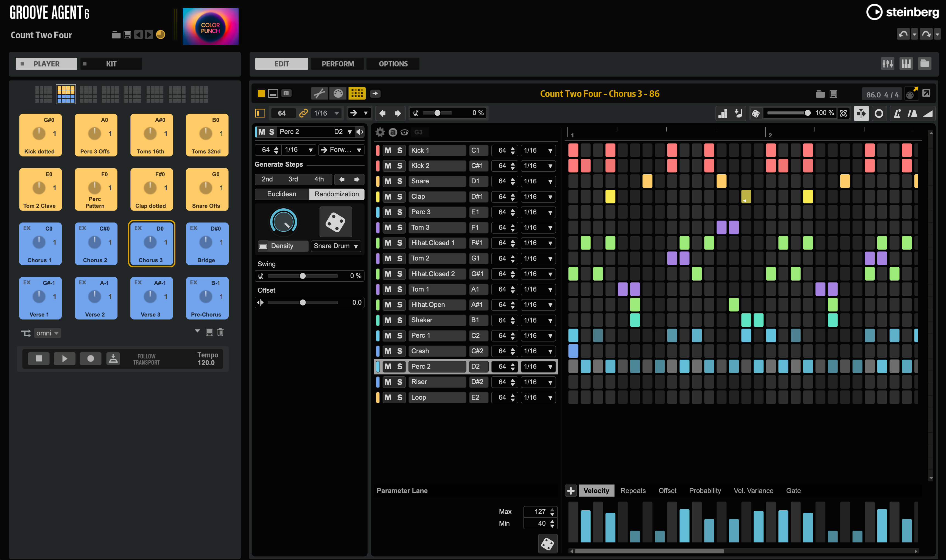Click the circle record icon in editor toolbar

(x=878, y=114)
